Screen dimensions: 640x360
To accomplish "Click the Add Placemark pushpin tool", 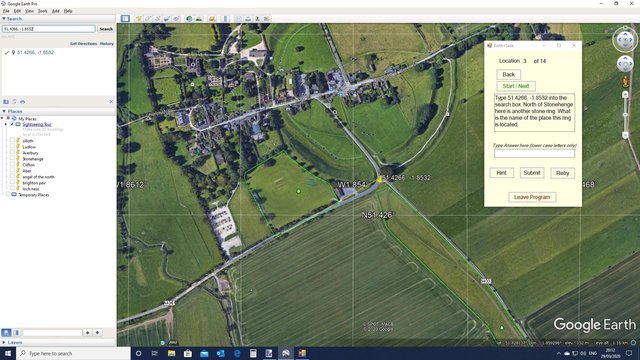I will [x=139, y=19].
